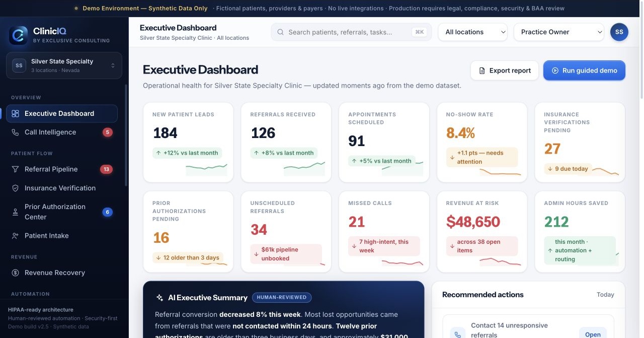Click the Revenue Recovery dollar icon
This screenshot has height=338, width=644.
coord(15,273)
